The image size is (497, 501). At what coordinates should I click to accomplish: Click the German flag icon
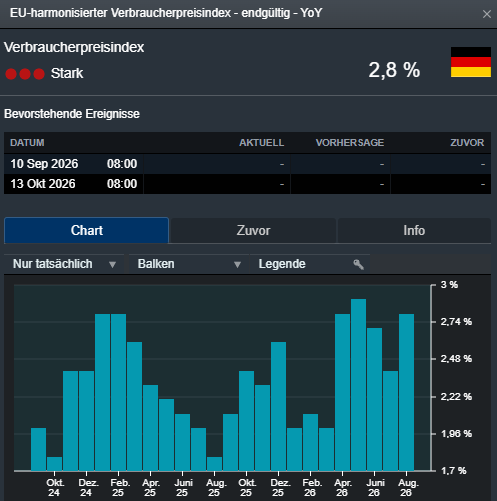[471, 62]
